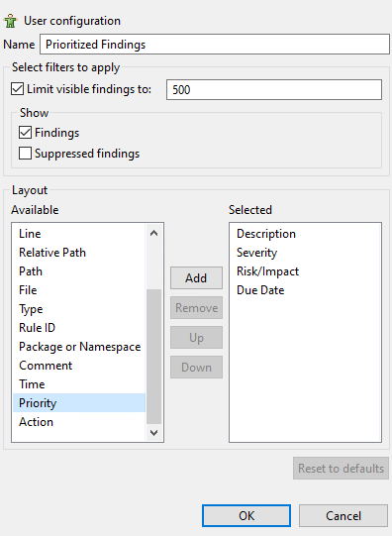Enable the Suppressed findings checkbox
Image resolution: width=392 pixels, height=536 pixels.
pyautogui.click(x=26, y=154)
